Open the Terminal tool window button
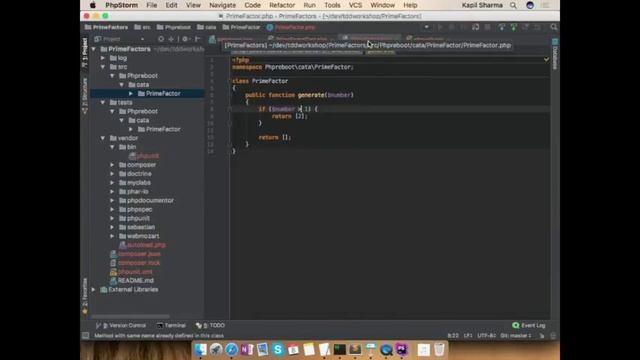Screen dimensions: 640x360 click(171, 325)
